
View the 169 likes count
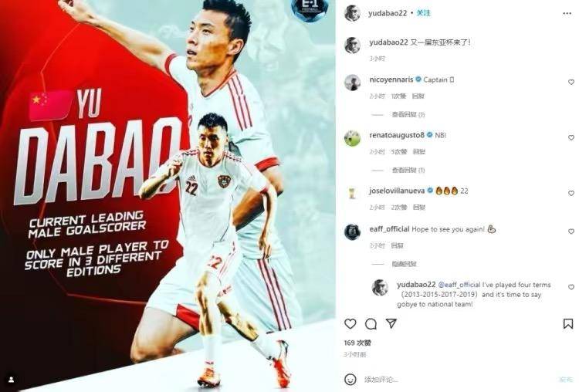pos(357,343)
